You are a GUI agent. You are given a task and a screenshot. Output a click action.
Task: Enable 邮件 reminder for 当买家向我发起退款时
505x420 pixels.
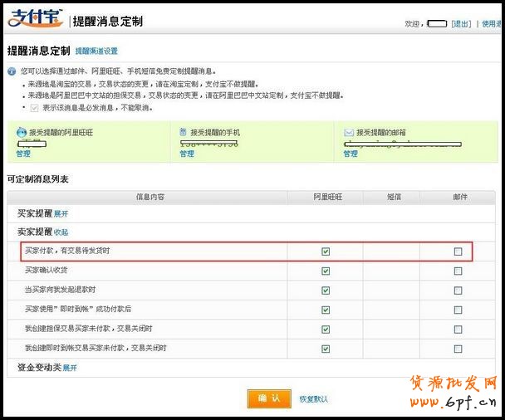(x=458, y=291)
